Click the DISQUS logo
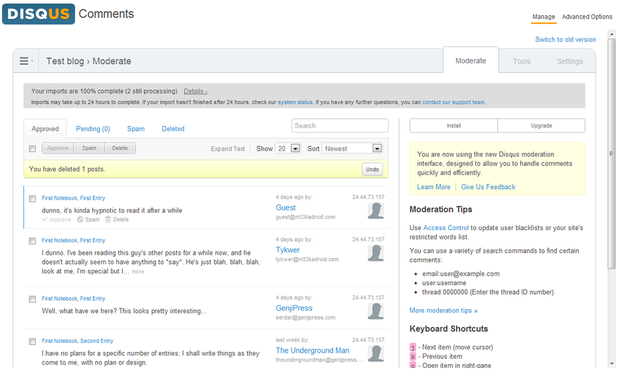Screen dimensions: 620x376 (x=38, y=14)
